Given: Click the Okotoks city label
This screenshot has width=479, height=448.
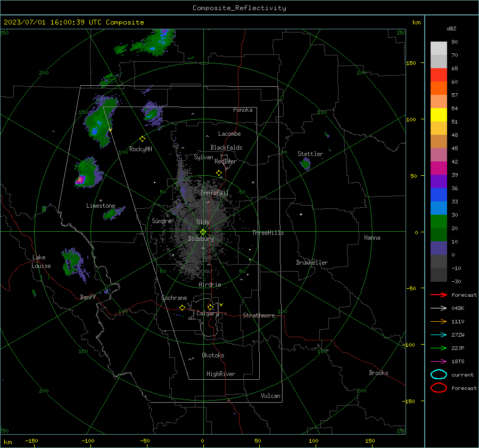Looking at the screenshot, I should 213,355.
